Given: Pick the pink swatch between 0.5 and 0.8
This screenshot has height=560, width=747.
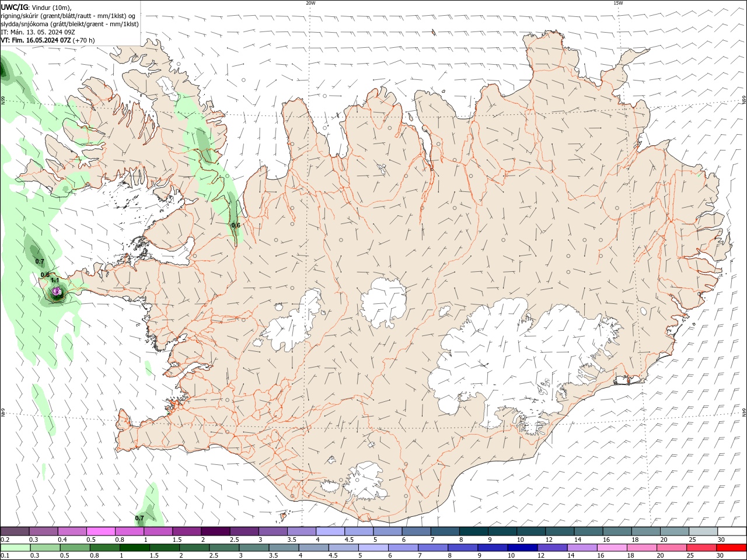Looking at the screenshot, I should (x=100, y=531).
